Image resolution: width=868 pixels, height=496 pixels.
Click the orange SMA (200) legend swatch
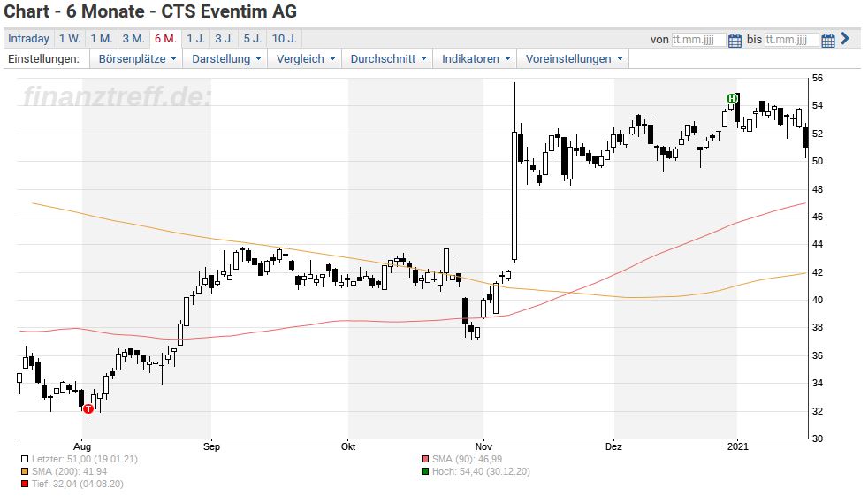click(25, 471)
